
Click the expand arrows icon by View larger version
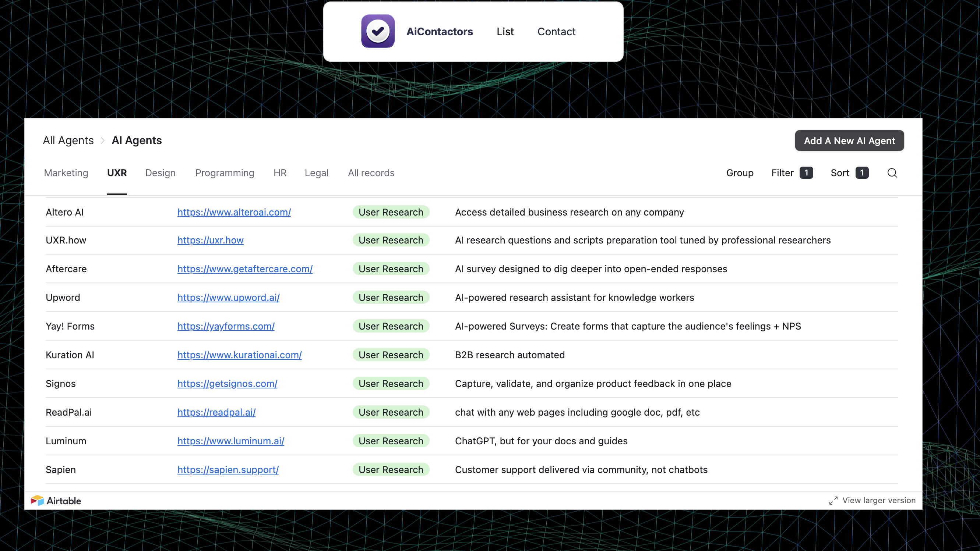(833, 501)
